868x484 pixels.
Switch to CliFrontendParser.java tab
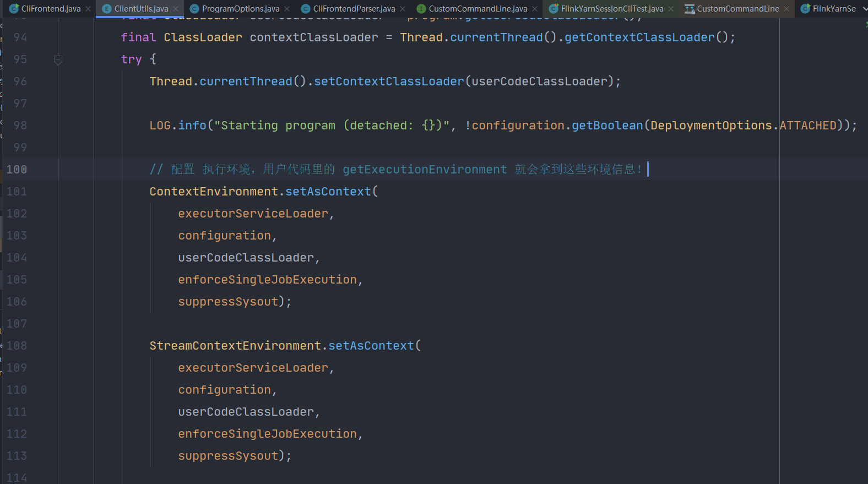(x=354, y=9)
